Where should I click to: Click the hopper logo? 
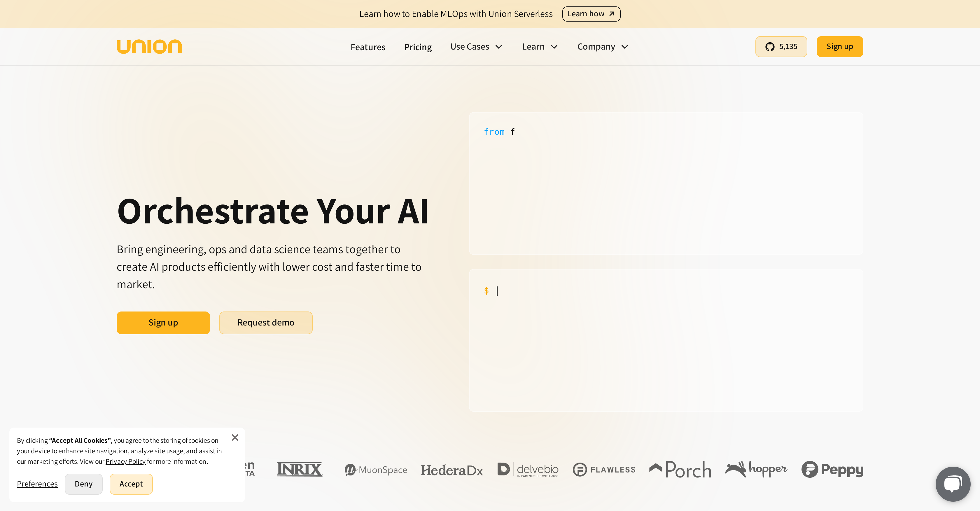[x=756, y=470]
